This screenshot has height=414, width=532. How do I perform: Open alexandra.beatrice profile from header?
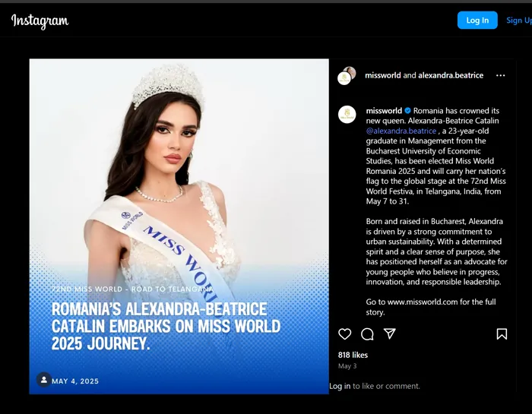tap(451, 75)
